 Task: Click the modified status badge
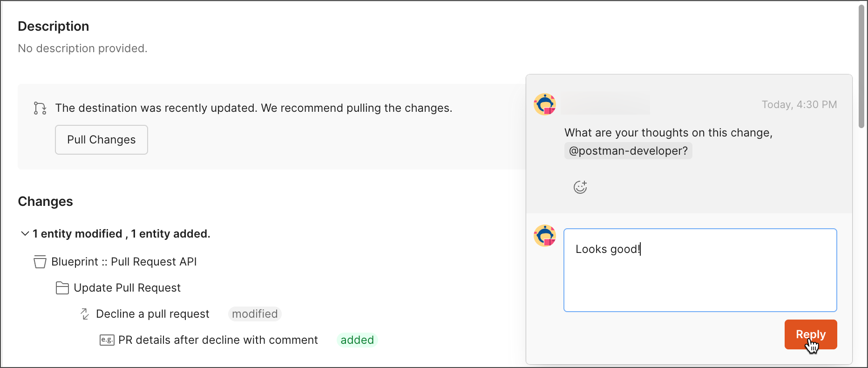pyautogui.click(x=255, y=314)
